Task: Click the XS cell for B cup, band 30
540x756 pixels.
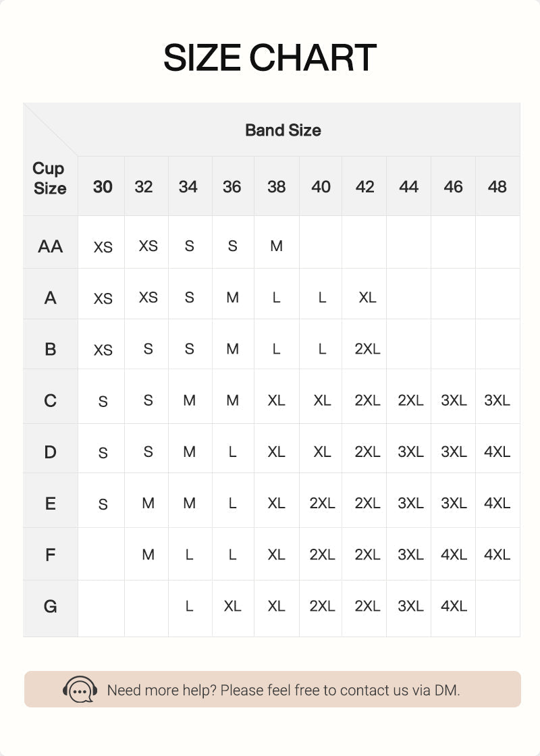Action: click(x=103, y=350)
